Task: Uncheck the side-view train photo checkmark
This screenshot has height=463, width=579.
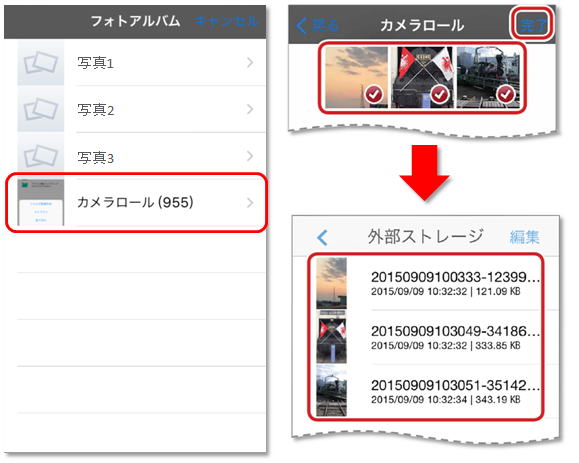Action: (506, 95)
